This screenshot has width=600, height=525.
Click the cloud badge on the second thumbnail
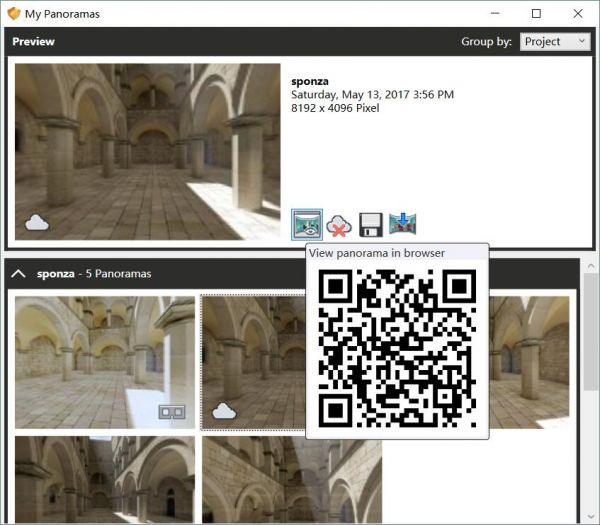point(224,411)
